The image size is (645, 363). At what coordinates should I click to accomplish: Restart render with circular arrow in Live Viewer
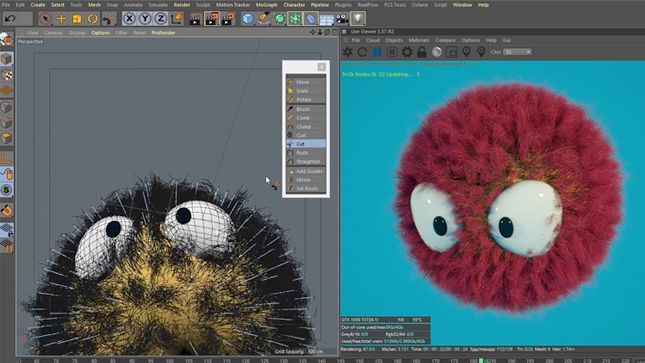pyautogui.click(x=362, y=52)
